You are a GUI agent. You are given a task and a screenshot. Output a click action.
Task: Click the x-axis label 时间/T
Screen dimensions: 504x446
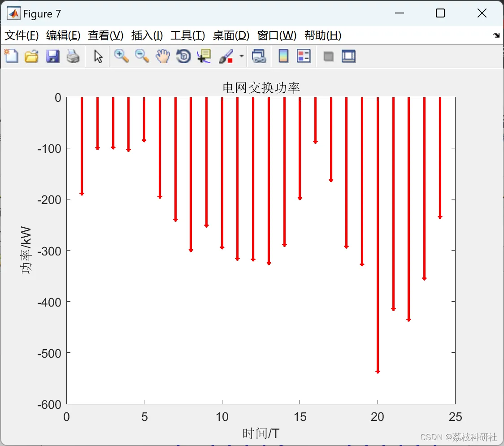coord(261,433)
